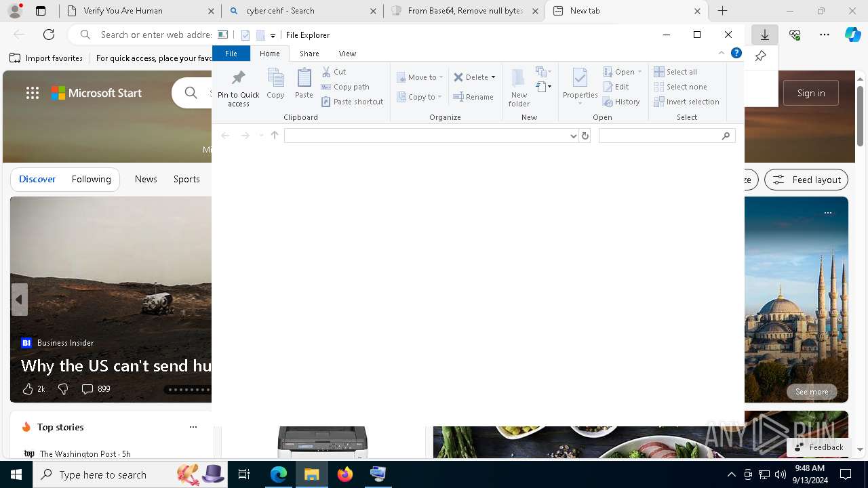Select the Sports feed tab
The image size is (868, 488).
click(186, 180)
